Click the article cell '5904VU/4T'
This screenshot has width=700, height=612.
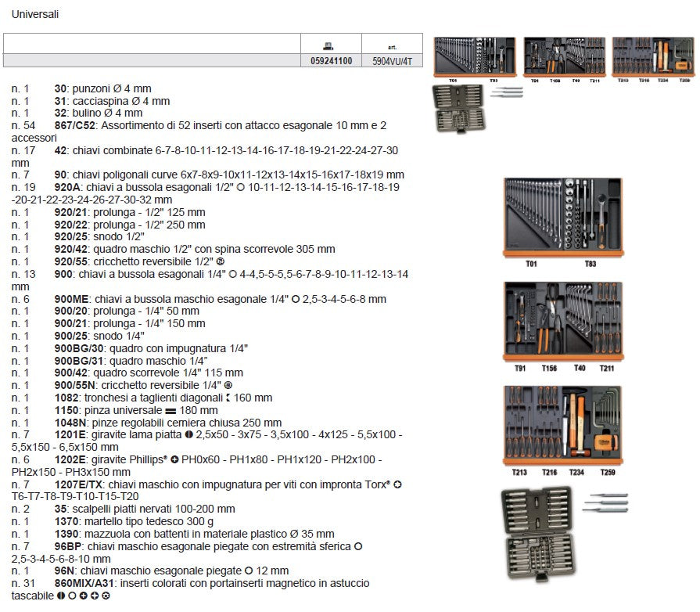point(393,61)
